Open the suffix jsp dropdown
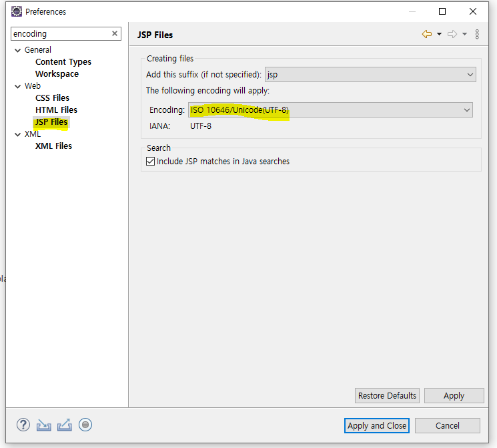497x448 pixels. [370, 75]
